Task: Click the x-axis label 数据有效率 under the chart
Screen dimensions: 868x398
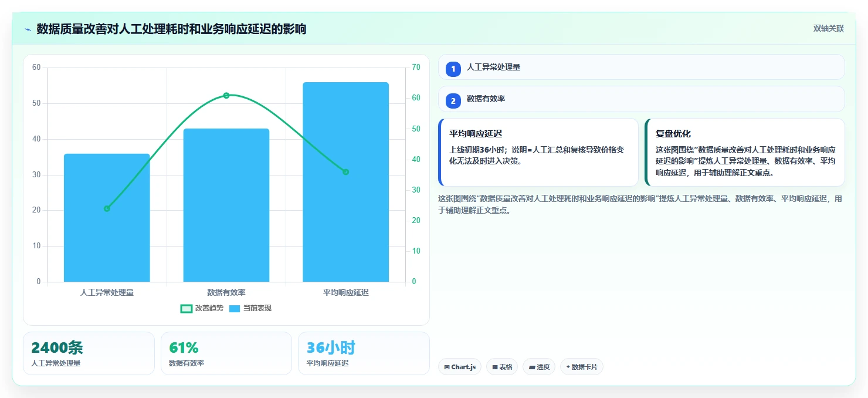Action: [x=226, y=292]
